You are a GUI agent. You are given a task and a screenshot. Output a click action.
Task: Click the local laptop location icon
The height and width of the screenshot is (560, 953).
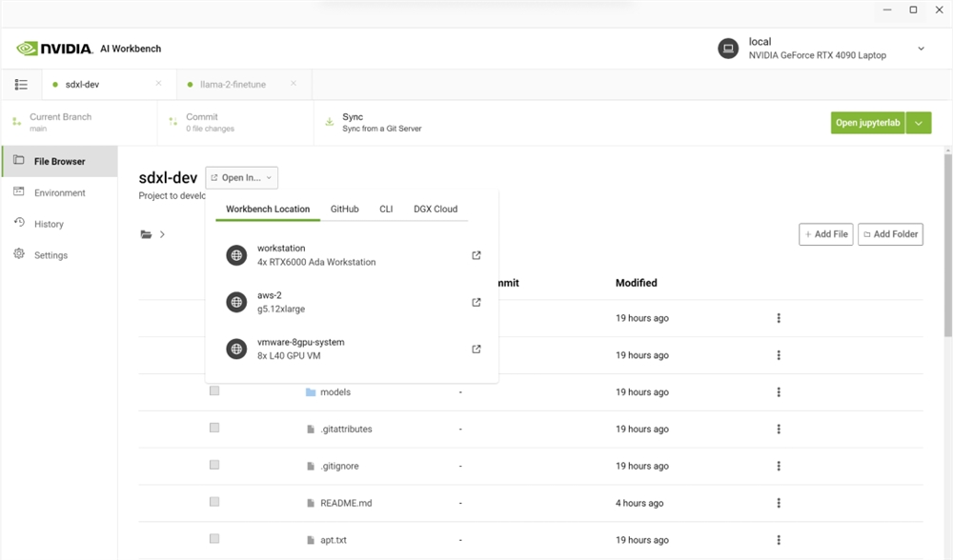coord(728,48)
